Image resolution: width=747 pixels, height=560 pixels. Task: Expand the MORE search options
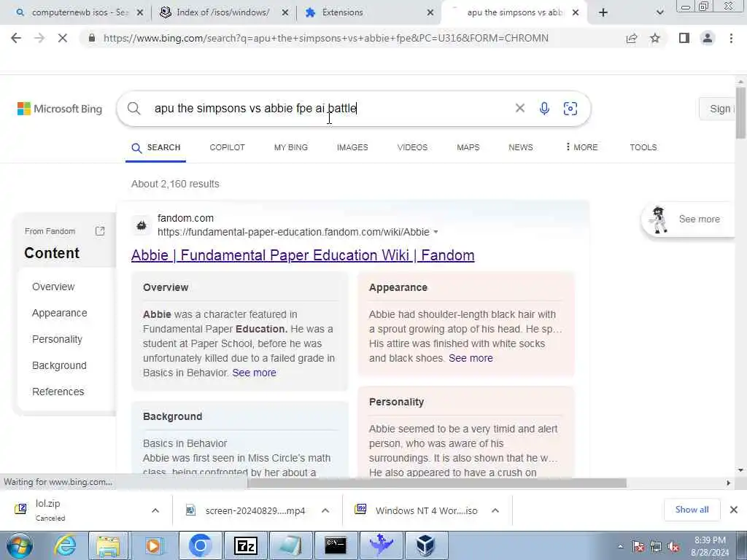click(x=581, y=147)
